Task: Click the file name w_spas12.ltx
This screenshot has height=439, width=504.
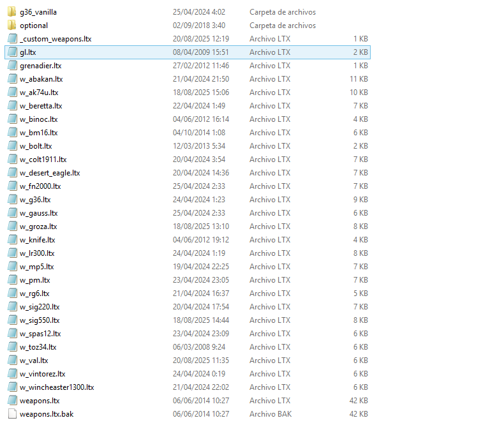Action: pos(40,334)
